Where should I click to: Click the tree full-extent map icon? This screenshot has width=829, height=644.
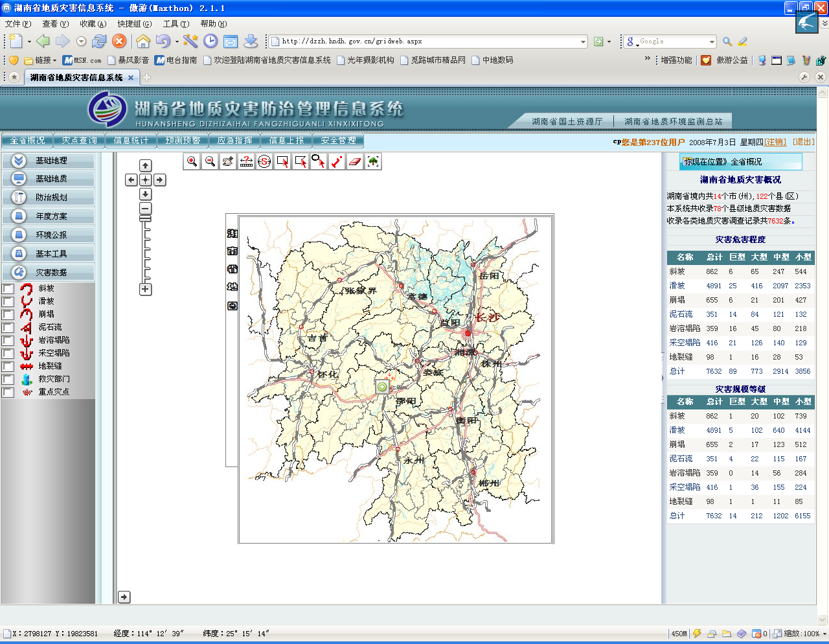pos(373,161)
